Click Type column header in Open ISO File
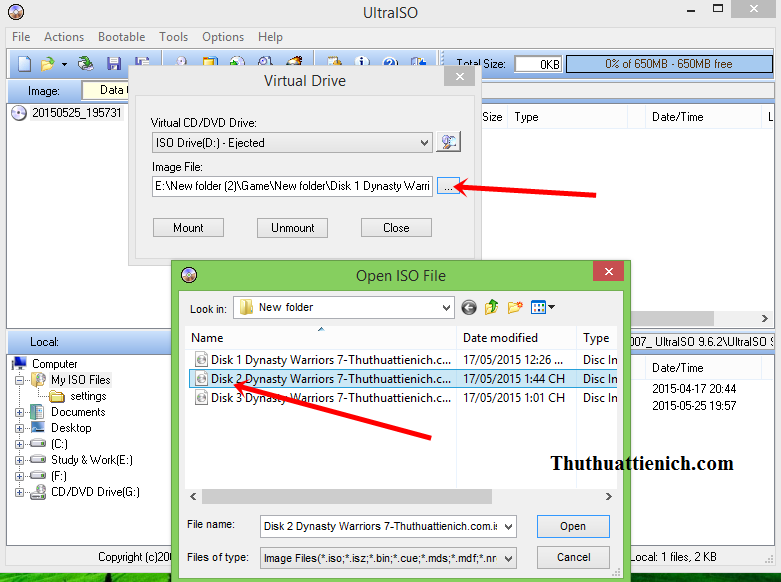 597,338
